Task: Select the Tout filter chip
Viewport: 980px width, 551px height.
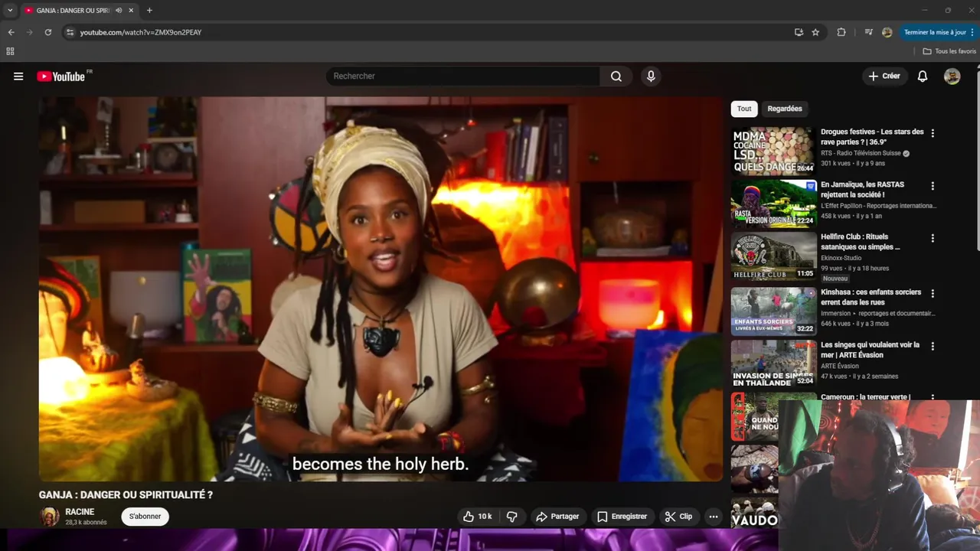Action: click(x=744, y=109)
